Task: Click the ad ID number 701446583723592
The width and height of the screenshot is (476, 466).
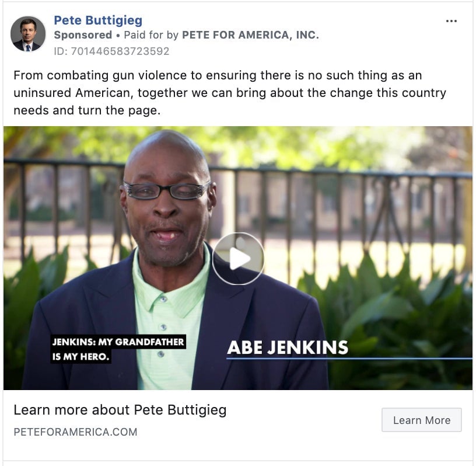Action: [111, 51]
